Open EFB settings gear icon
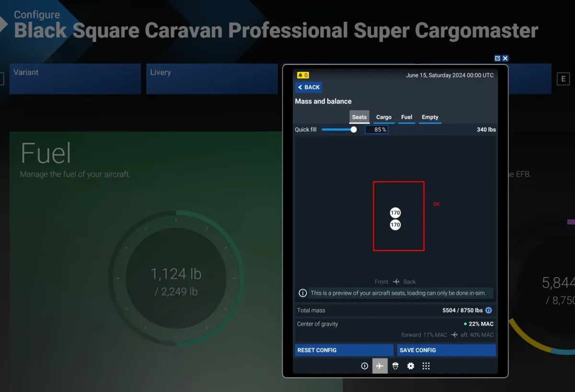The image size is (575, 392). [411, 366]
